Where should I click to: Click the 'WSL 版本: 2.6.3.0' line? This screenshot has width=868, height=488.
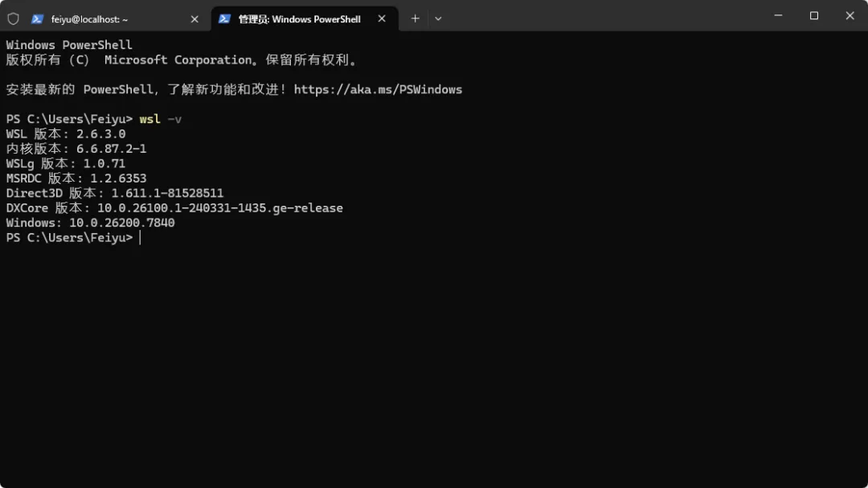click(x=66, y=134)
